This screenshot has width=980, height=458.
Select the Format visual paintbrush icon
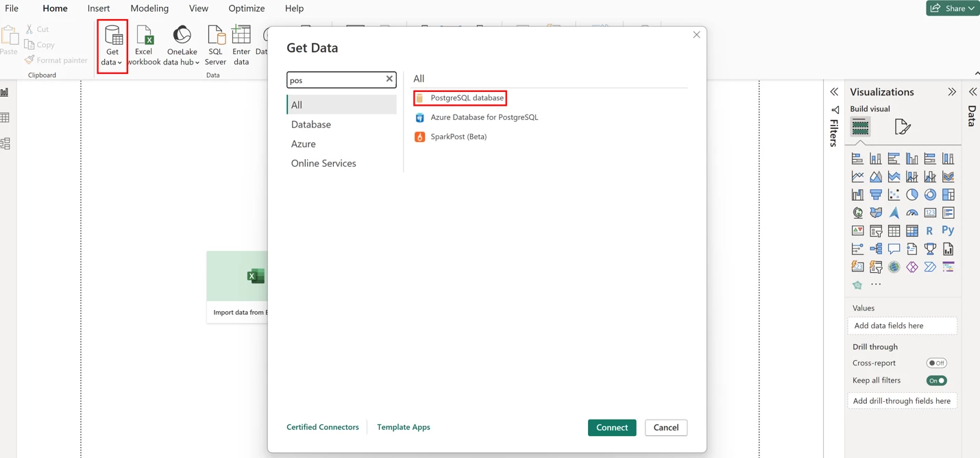coord(903,127)
